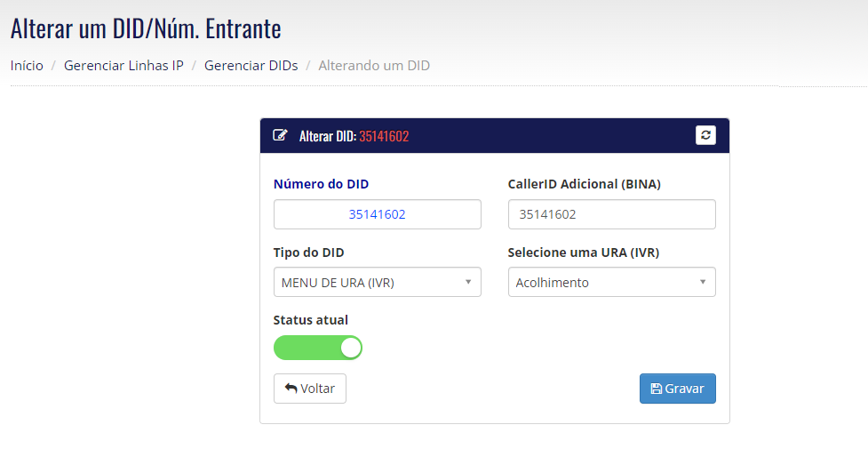Click the Tipo do DID label
This screenshot has width=868, height=465.
[309, 253]
